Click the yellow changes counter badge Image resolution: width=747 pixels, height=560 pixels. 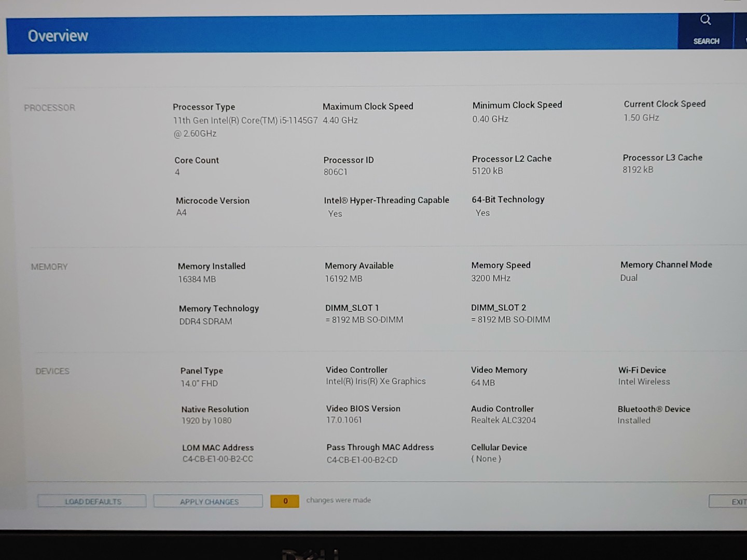pyautogui.click(x=285, y=501)
